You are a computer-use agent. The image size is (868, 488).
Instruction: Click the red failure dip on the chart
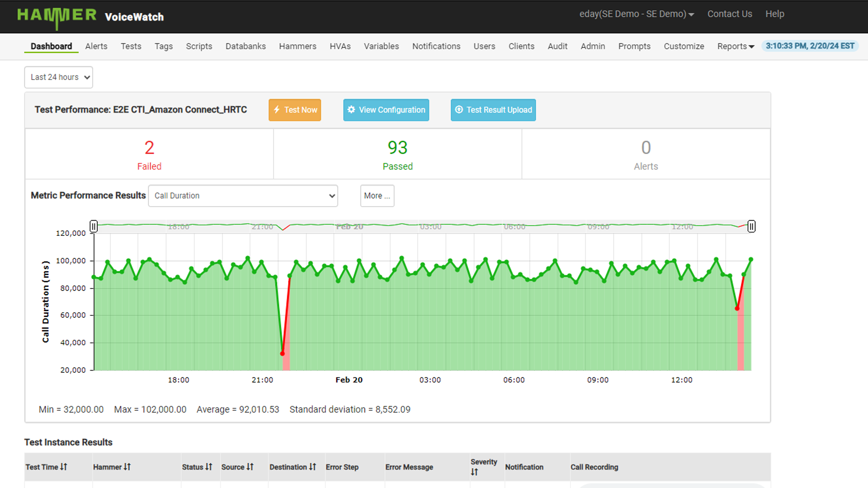(283, 353)
